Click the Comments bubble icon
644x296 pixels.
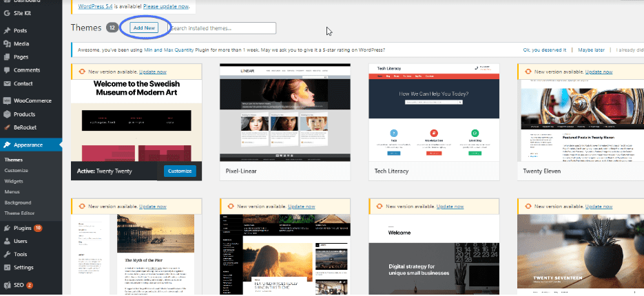tap(7, 70)
